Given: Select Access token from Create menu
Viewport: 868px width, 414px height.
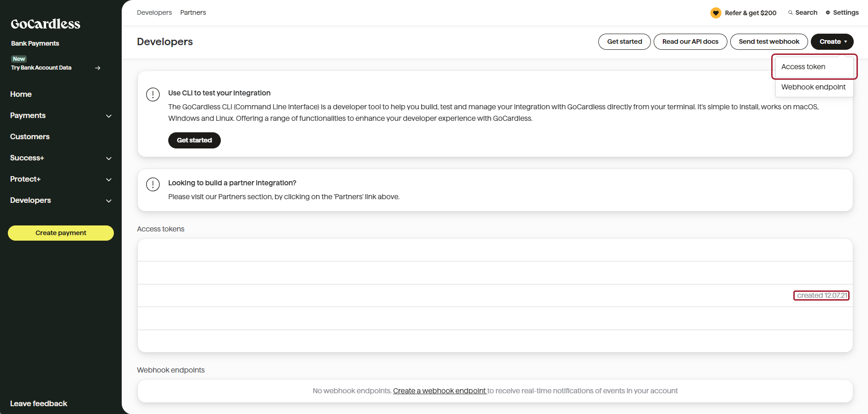Looking at the screenshot, I should 803,67.
